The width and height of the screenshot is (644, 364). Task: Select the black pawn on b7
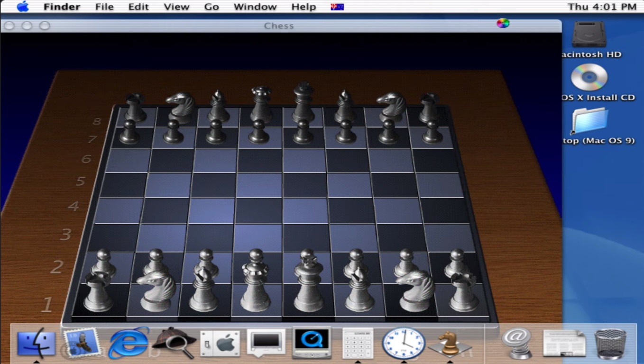[x=173, y=131]
